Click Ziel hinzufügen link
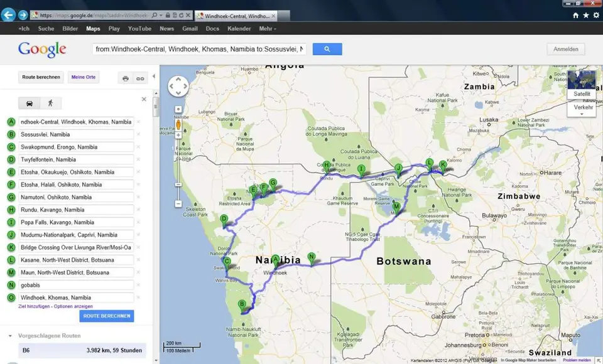 [34, 306]
